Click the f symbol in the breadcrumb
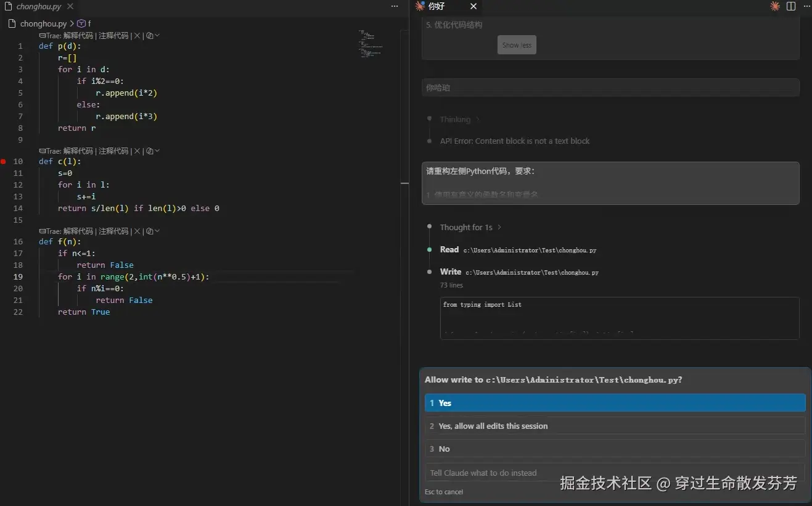 89,23
